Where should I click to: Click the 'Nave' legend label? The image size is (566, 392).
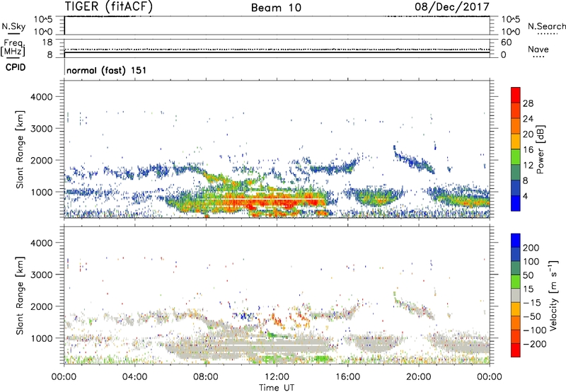[x=538, y=49]
